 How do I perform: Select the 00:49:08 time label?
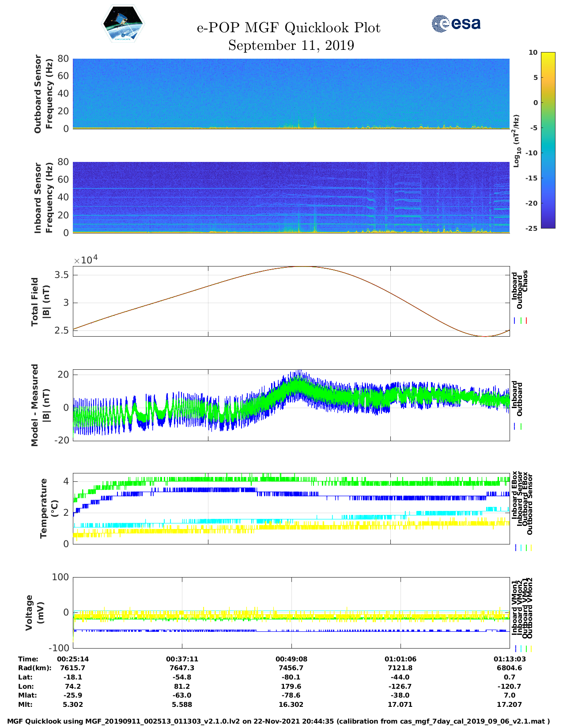[x=291, y=659]
